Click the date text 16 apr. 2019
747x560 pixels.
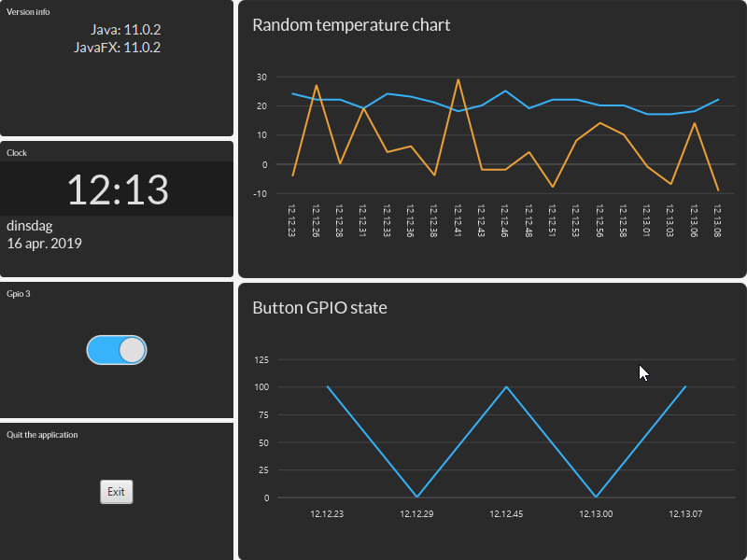coord(44,244)
